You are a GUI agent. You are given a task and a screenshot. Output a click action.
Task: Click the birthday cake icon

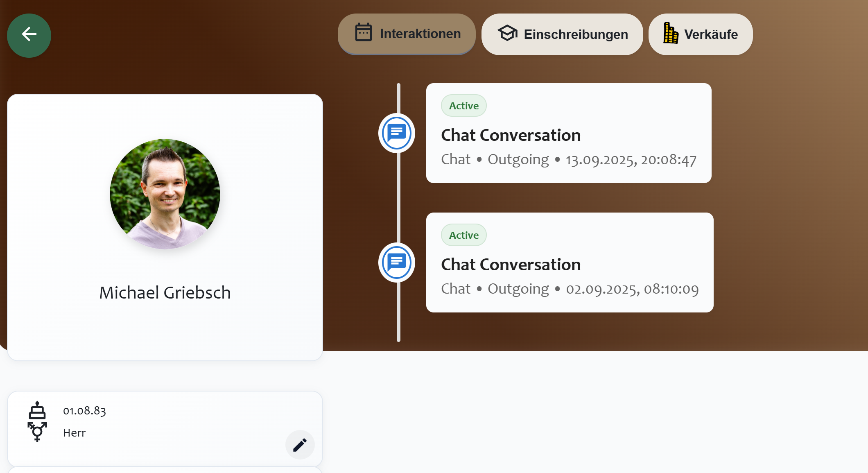[x=37, y=410]
